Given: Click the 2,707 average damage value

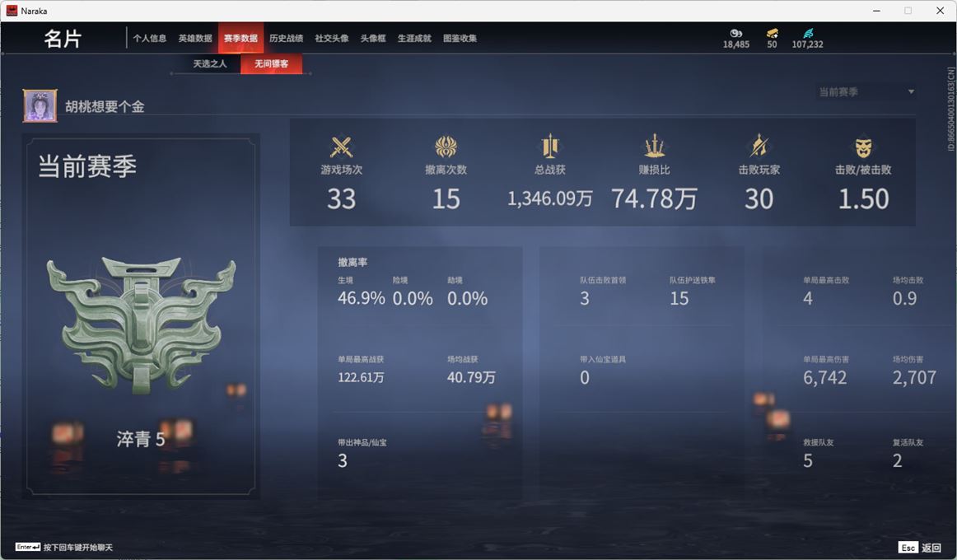Looking at the screenshot, I should click(x=914, y=378).
